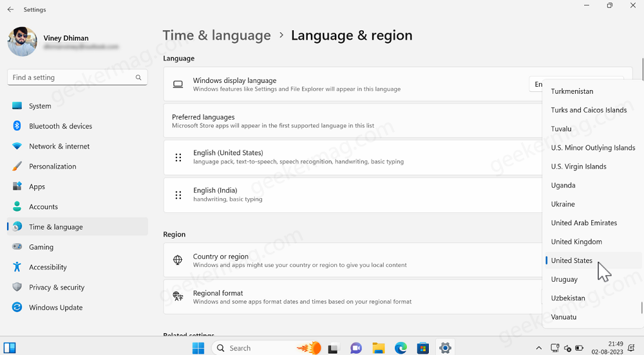
Task: Open English (United States) language row
Action: pyautogui.click(x=353, y=158)
